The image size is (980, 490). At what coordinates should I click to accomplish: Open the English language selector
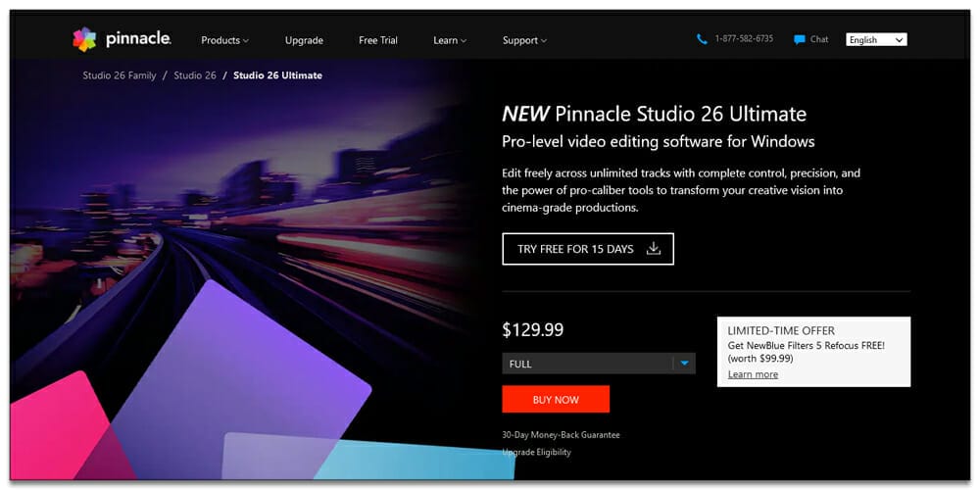[875, 40]
